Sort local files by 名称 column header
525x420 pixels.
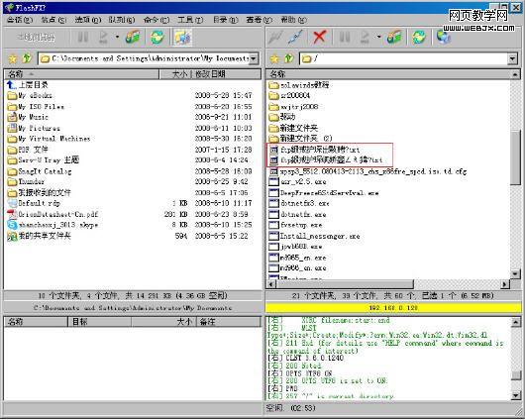pos(81,74)
